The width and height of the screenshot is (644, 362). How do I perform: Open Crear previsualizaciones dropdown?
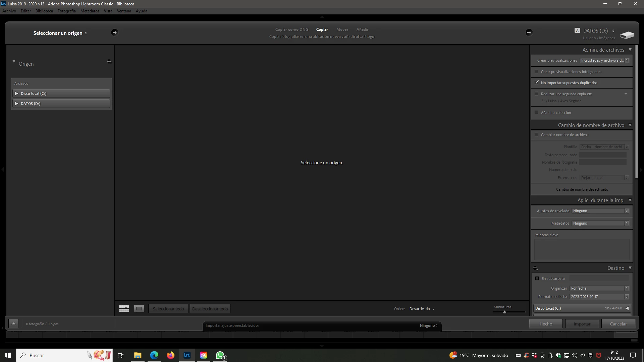[604, 60]
